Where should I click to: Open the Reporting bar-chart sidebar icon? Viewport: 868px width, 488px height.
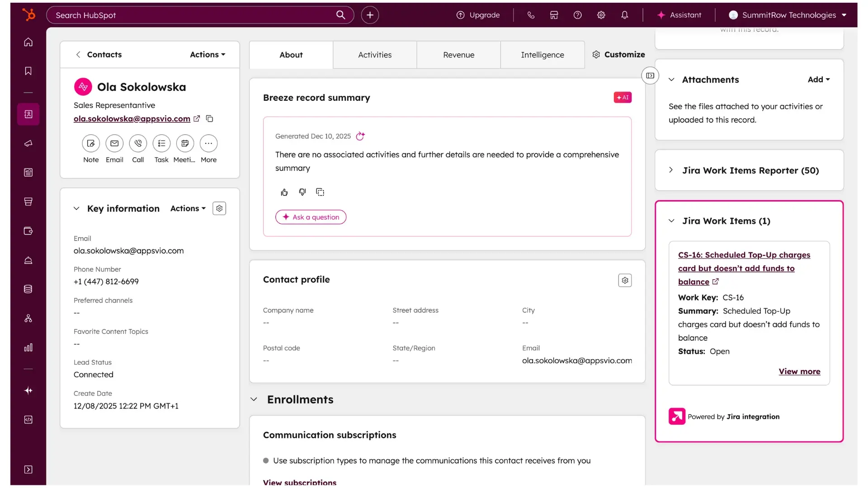28,347
